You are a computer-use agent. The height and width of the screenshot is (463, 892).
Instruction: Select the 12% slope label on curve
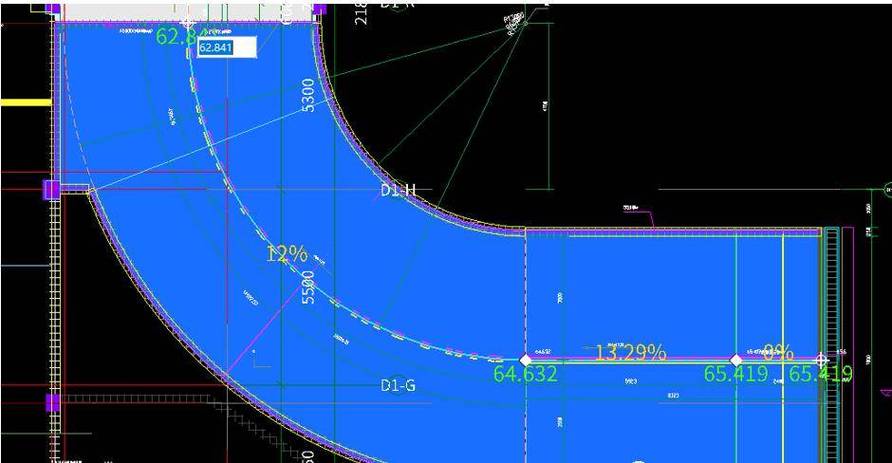point(287,254)
